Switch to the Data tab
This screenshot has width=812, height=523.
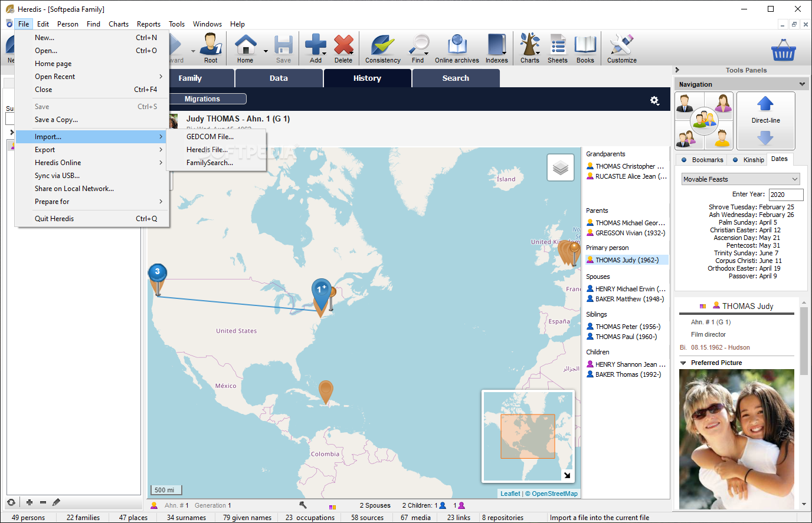(279, 78)
